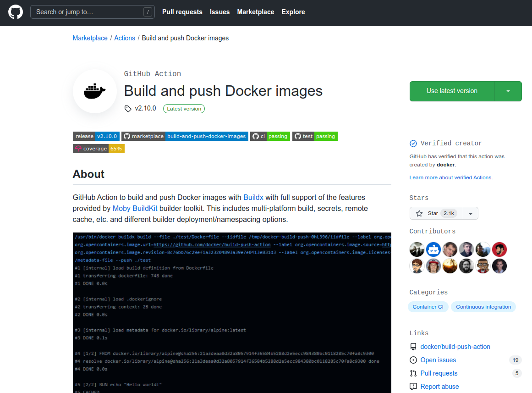The height and width of the screenshot is (393, 532).
Task: Click the Report abuse link
Action: (439, 387)
